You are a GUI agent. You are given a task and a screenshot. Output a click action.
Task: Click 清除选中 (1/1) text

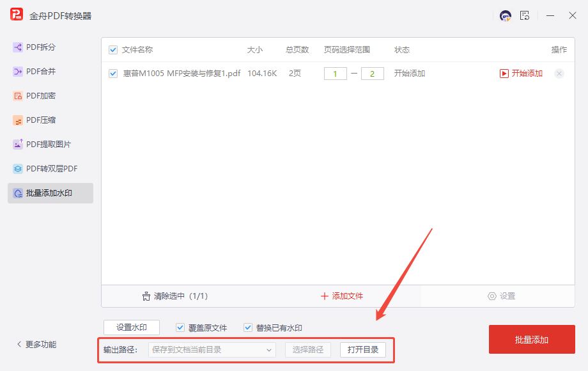point(181,296)
